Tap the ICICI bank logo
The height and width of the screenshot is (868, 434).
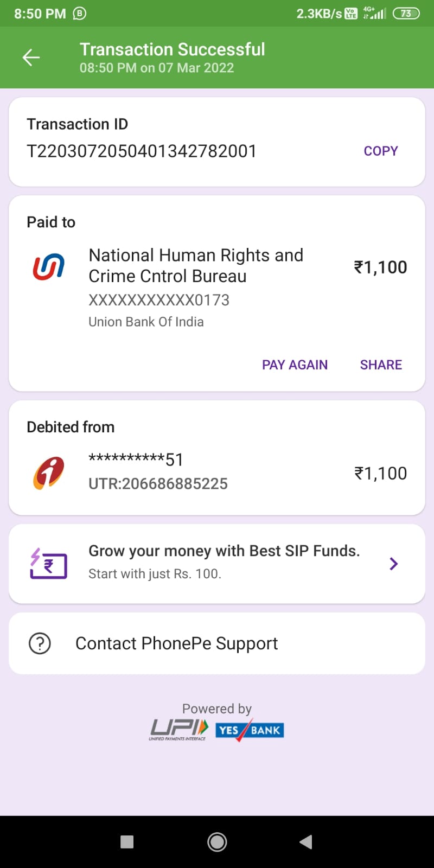pos(49,473)
